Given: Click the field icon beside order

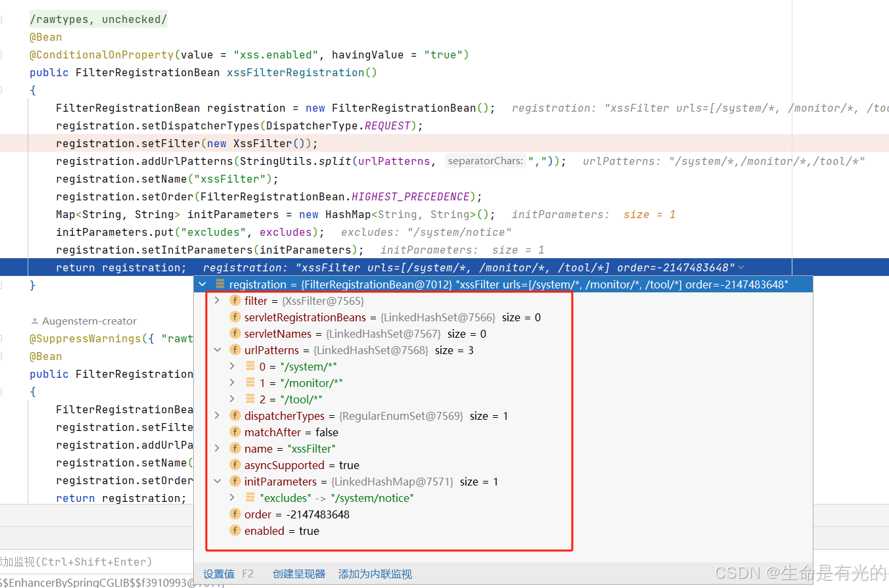Looking at the screenshot, I should [x=235, y=514].
